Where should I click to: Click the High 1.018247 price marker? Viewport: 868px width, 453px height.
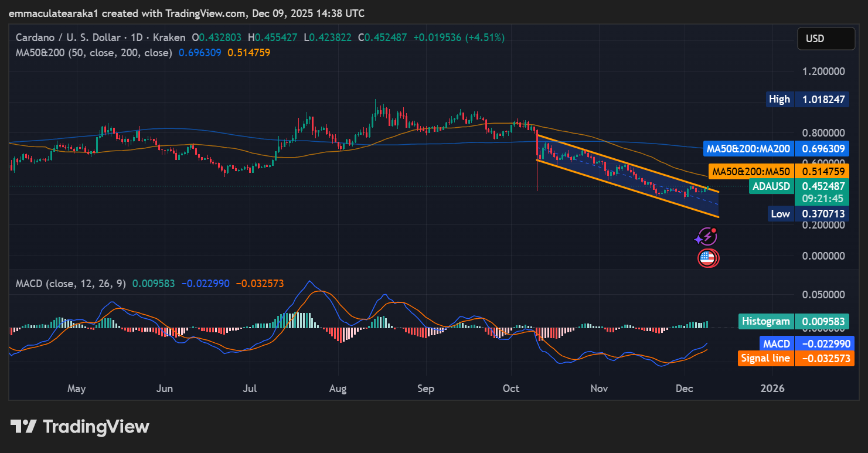[x=807, y=99]
